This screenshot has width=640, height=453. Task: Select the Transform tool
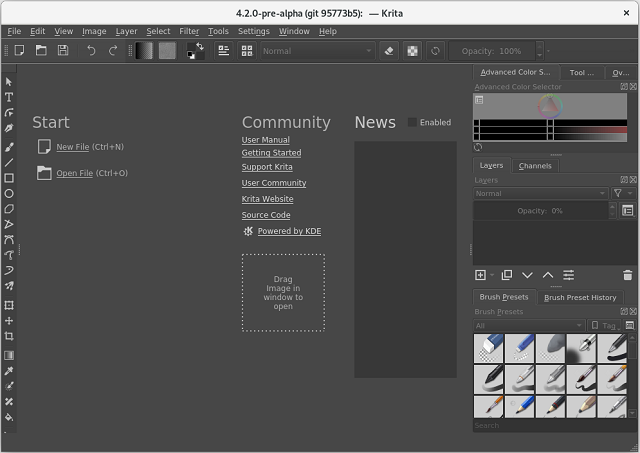(9, 305)
